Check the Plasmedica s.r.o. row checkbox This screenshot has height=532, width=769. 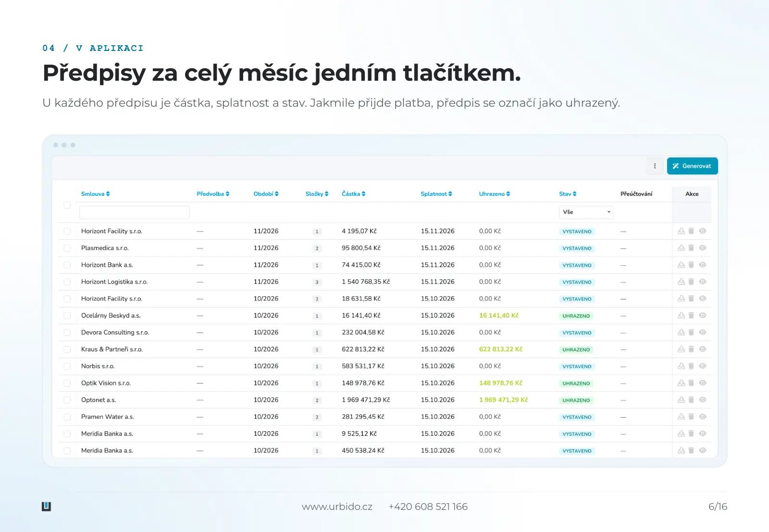click(x=67, y=248)
